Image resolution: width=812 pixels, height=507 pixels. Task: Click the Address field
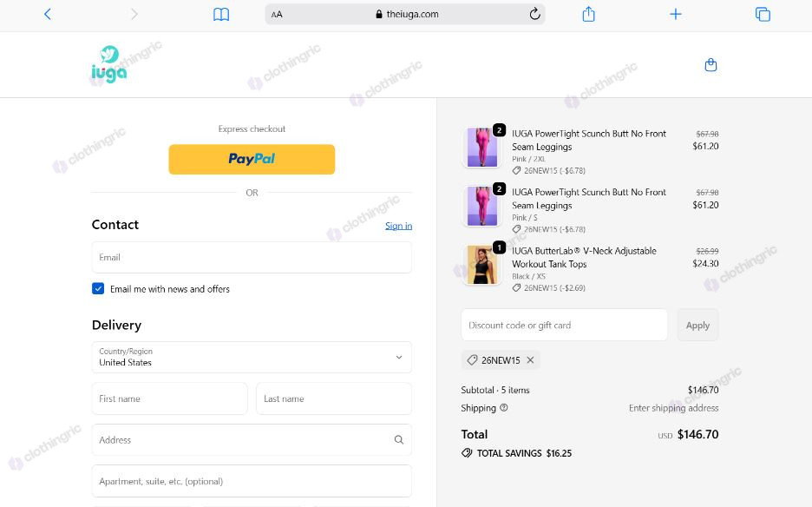coord(252,439)
